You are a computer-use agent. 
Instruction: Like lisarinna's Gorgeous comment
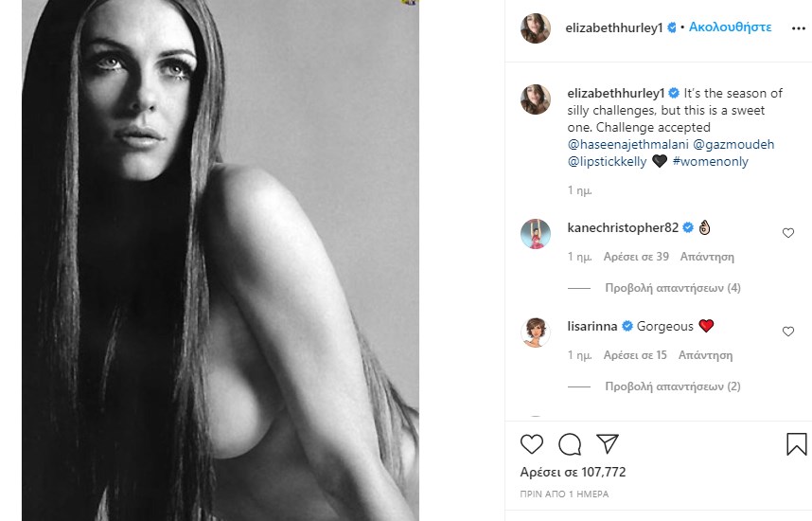click(x=788, y=332)
